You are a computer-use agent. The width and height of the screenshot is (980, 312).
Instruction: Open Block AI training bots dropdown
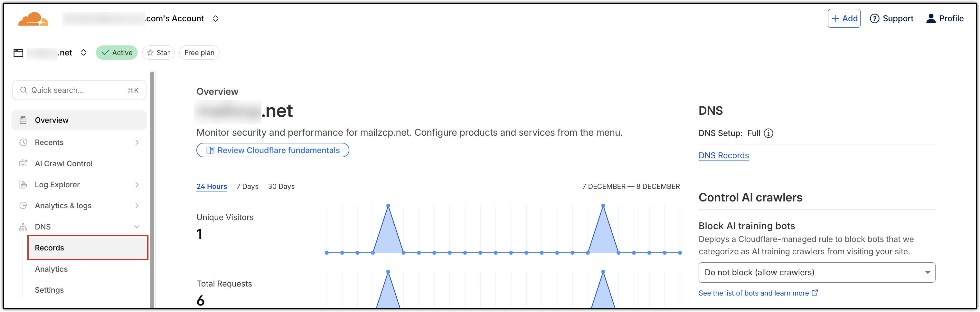[816, 272]
